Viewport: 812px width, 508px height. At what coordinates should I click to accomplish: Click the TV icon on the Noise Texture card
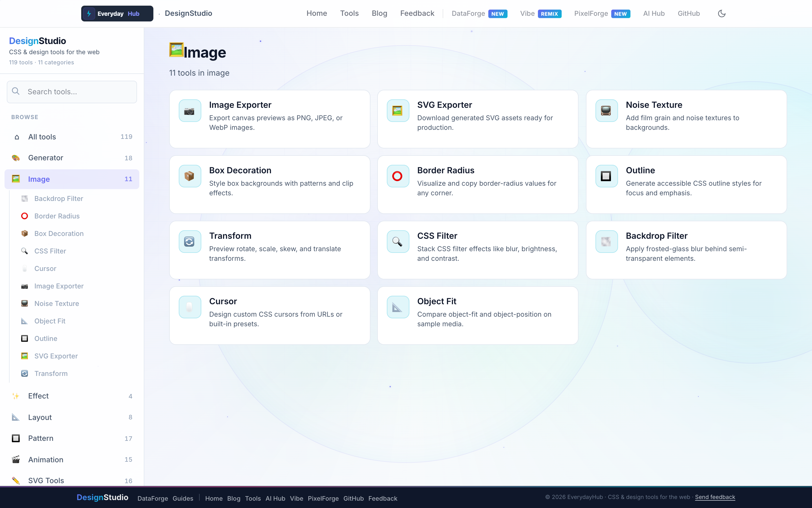(x=606, y=111)
